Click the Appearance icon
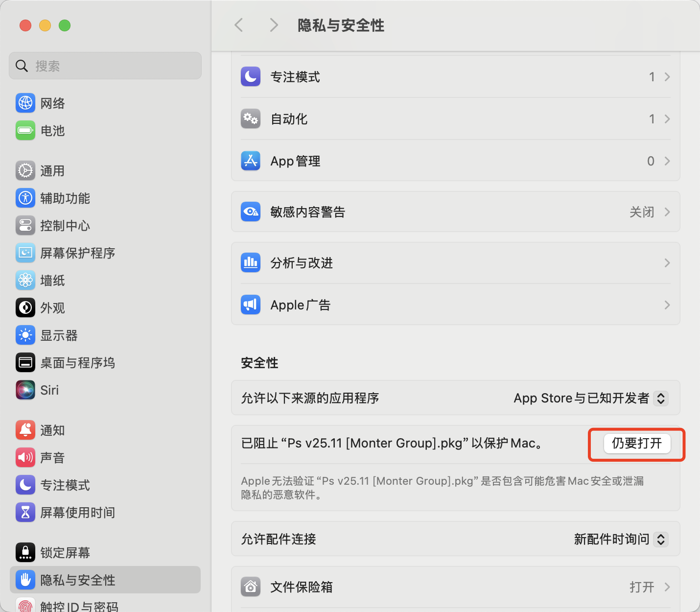This screenshot has height=612, width=700. 25,308
